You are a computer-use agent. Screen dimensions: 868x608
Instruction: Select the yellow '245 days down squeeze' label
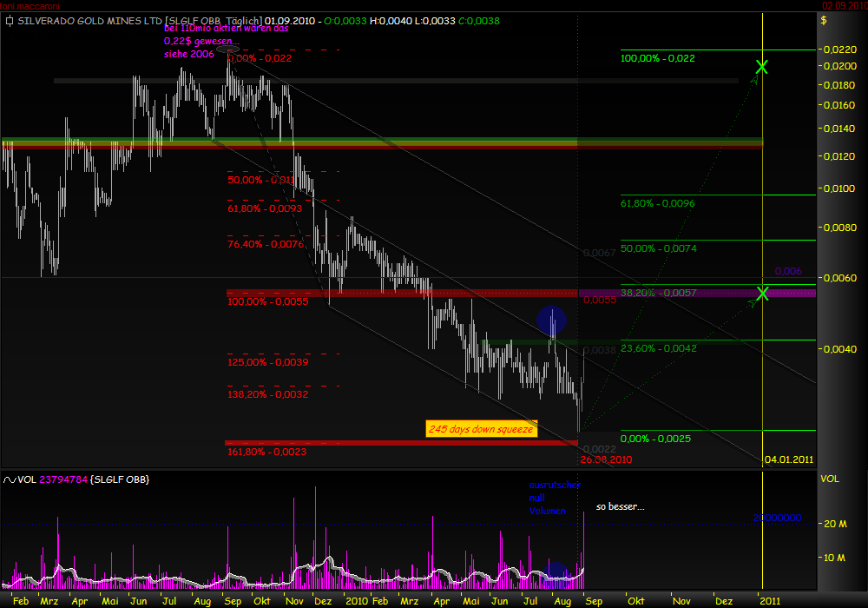(482, 428)
